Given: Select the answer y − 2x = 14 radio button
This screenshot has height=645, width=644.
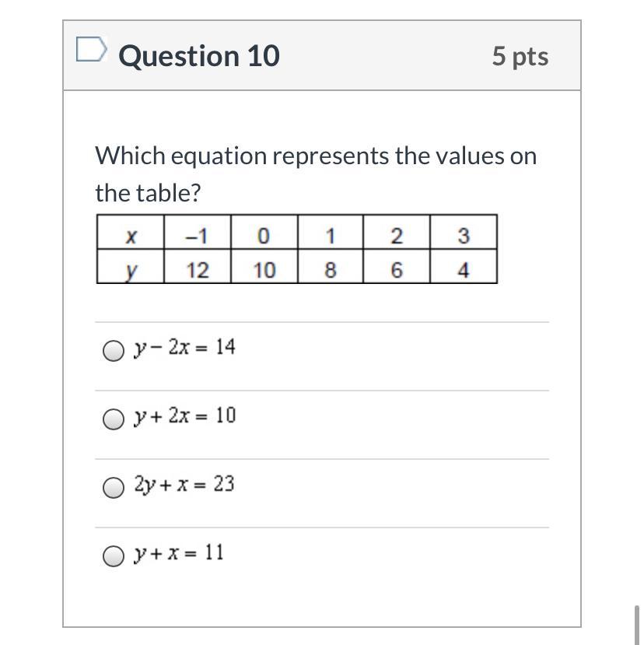Looking at the screenshot, I should (x=114, y=351).
